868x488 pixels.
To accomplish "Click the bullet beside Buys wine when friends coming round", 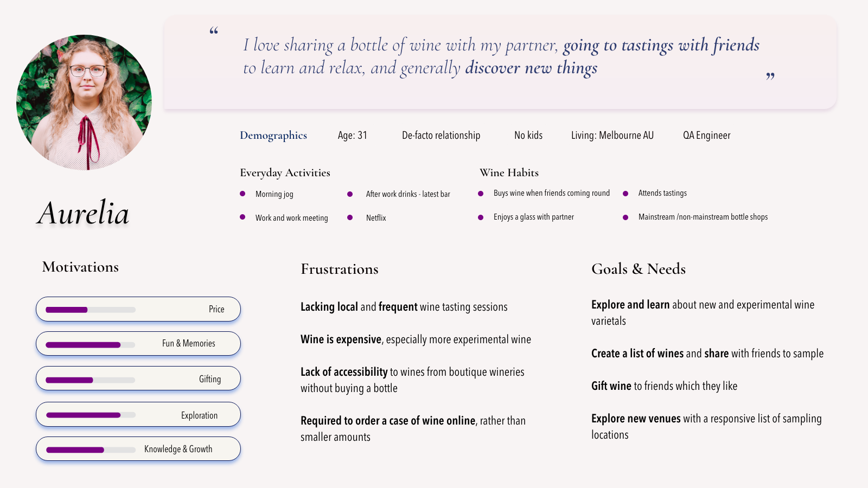I will click(x=481, y=193).
